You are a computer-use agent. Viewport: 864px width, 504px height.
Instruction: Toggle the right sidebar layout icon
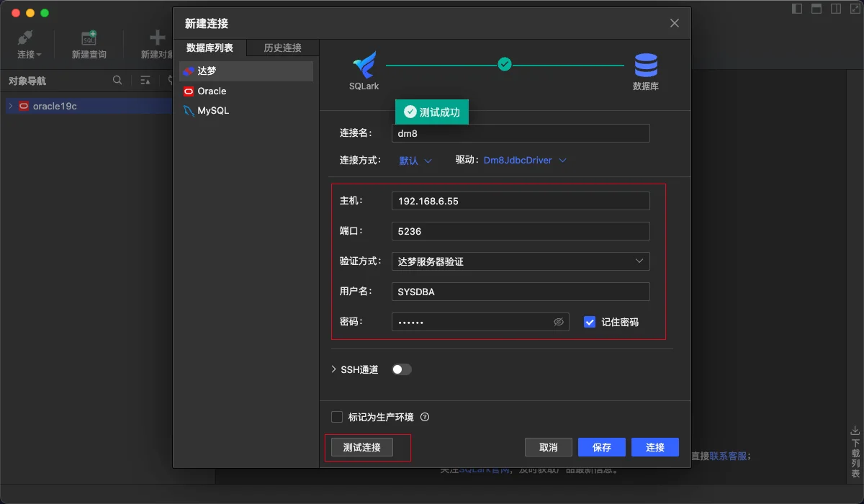836,9
